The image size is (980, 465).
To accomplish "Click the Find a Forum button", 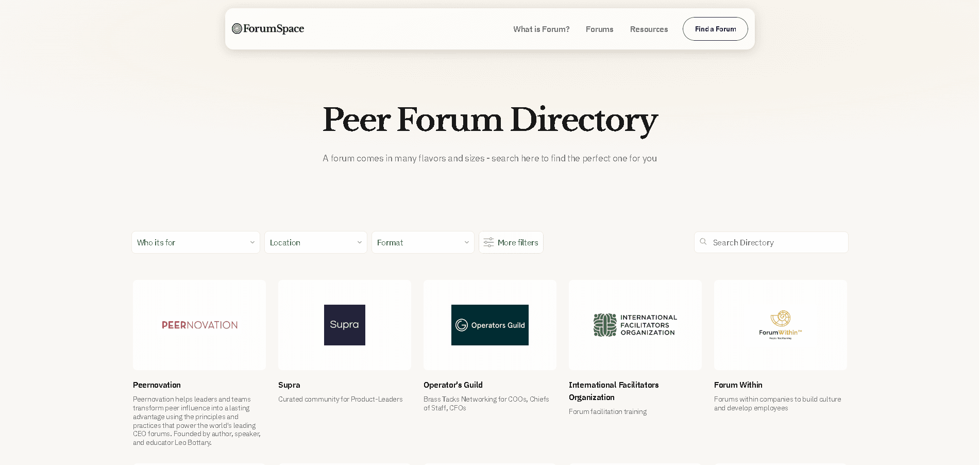I will point(715,29).
